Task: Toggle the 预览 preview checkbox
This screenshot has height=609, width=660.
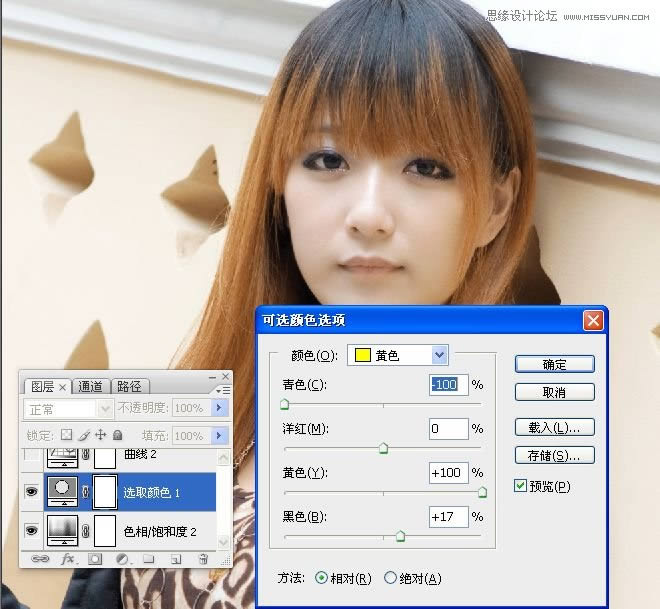Action: click(520, 486)
